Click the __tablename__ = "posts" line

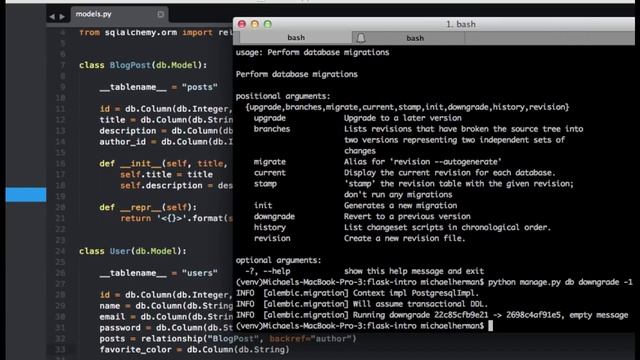pos(158,87)
